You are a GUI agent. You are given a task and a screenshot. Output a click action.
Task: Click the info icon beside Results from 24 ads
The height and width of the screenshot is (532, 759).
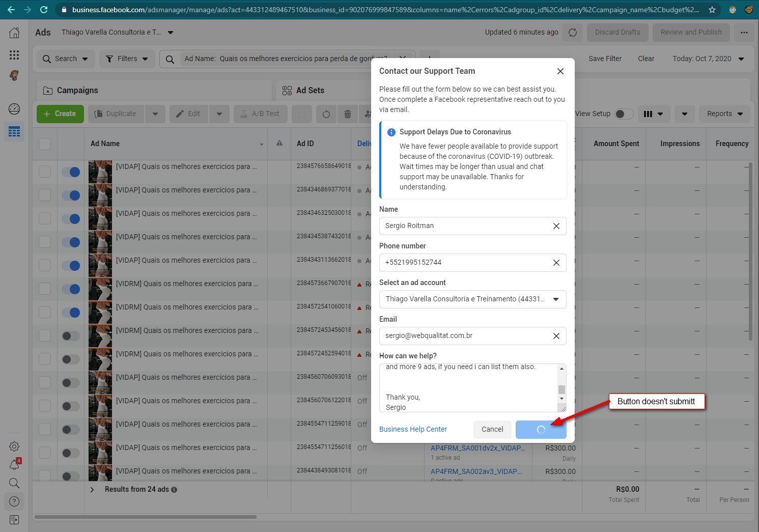click(x=174, y=490)
